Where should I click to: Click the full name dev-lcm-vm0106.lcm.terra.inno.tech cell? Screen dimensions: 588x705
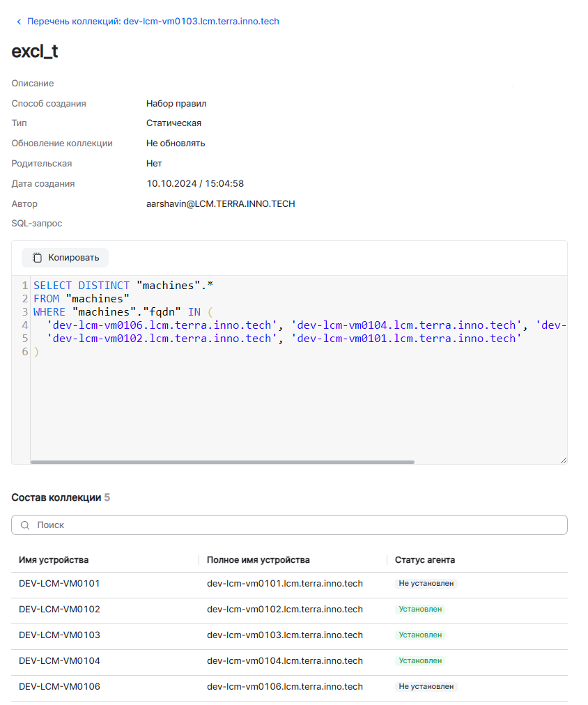pyautogui.click(x=285, y=687)
